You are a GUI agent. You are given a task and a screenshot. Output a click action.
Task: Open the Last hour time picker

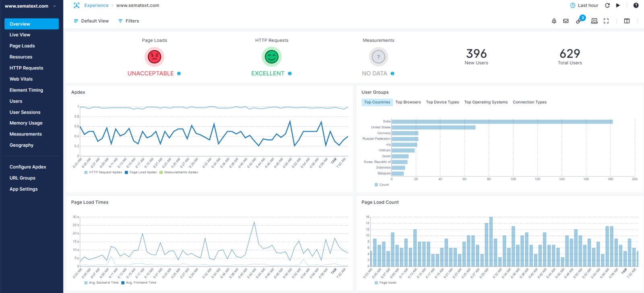coord(584,6)
